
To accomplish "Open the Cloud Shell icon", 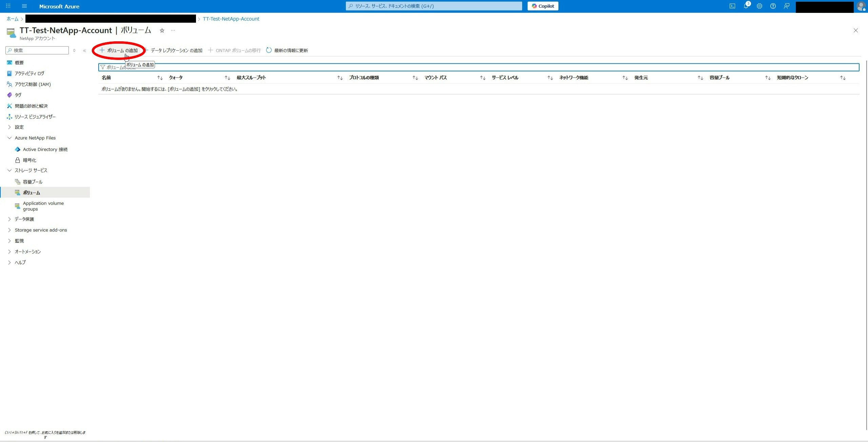I will (732, 6).
